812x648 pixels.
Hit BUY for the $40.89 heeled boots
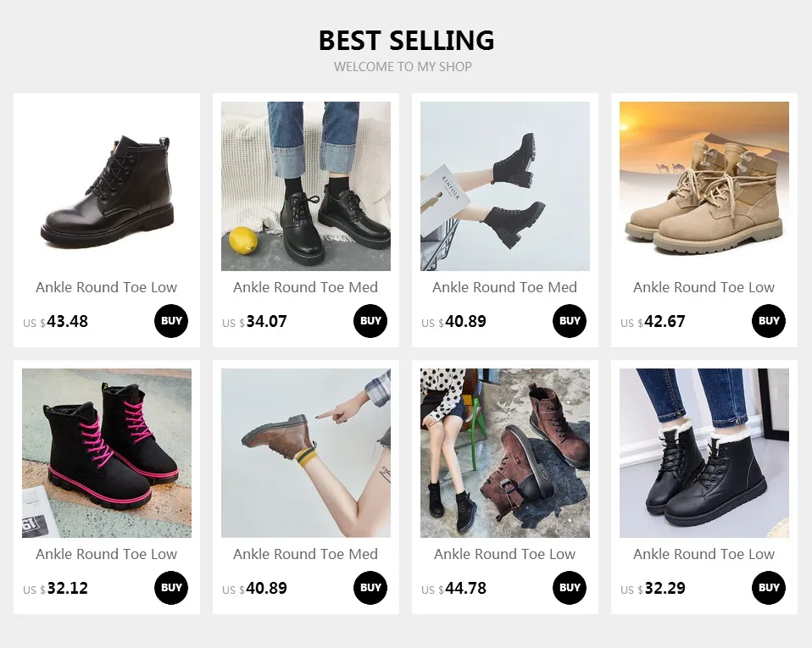coord(570,321)
